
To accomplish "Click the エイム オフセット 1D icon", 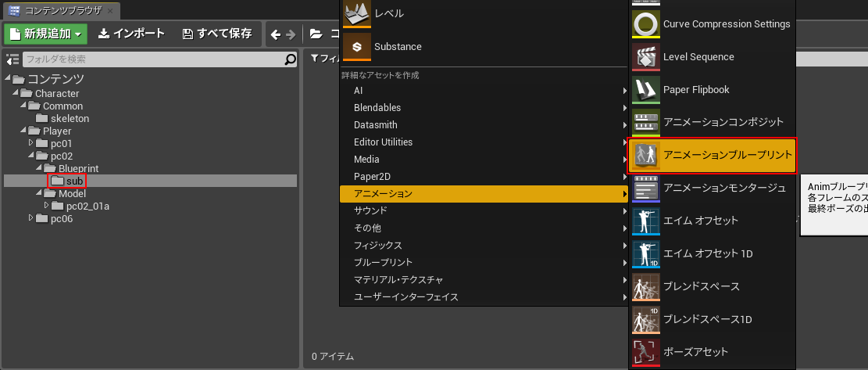I will (x=645, y=253).
